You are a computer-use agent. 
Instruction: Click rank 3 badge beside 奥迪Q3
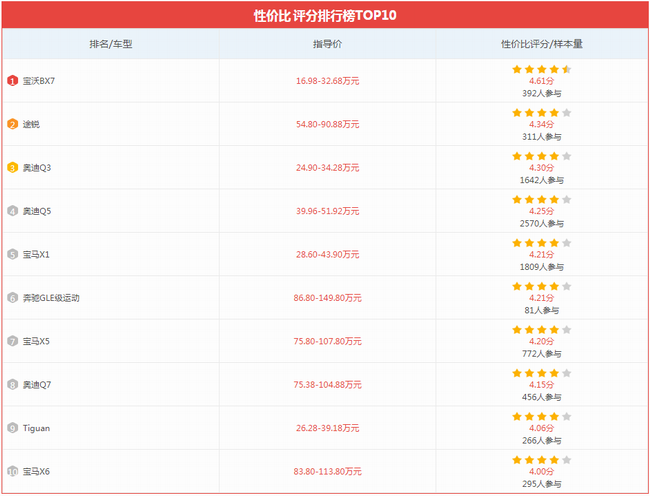click(x=12, y=168)
